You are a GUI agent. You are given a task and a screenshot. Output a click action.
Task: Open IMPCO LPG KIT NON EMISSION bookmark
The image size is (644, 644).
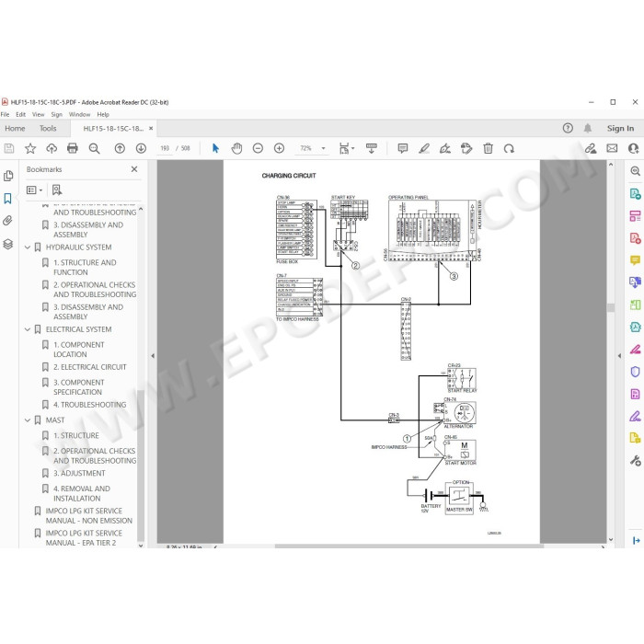88,516
